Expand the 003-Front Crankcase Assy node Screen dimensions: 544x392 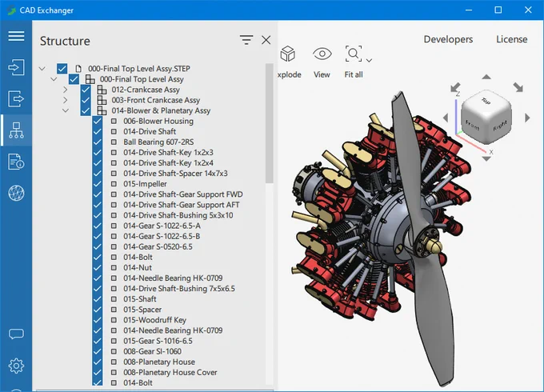(66, 100)
